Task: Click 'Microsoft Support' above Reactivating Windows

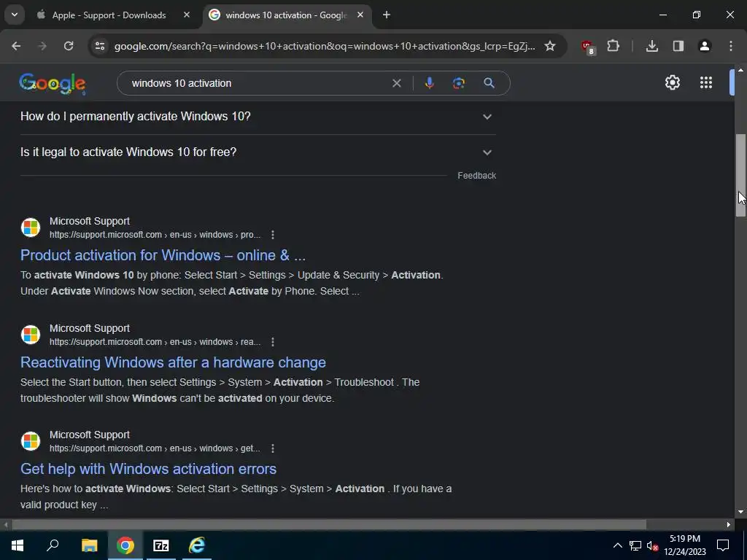Action: tap(90, 329)
